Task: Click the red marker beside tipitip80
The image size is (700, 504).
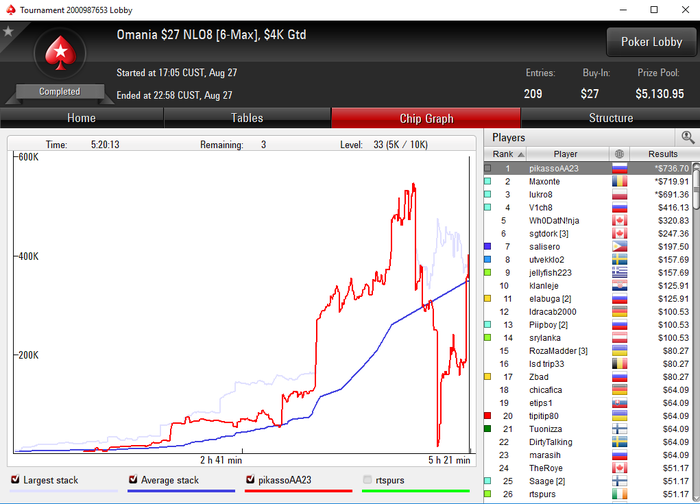Action: (x=488, y=416)
